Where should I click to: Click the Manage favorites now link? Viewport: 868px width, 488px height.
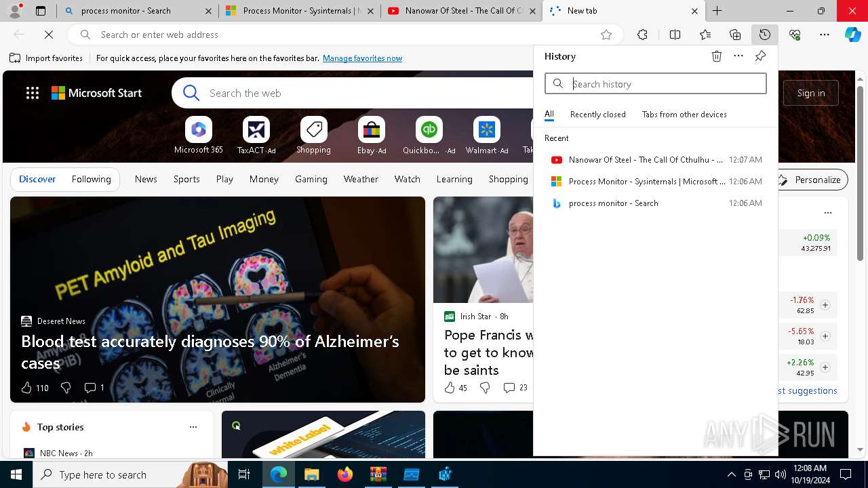(x=362, y=58)
